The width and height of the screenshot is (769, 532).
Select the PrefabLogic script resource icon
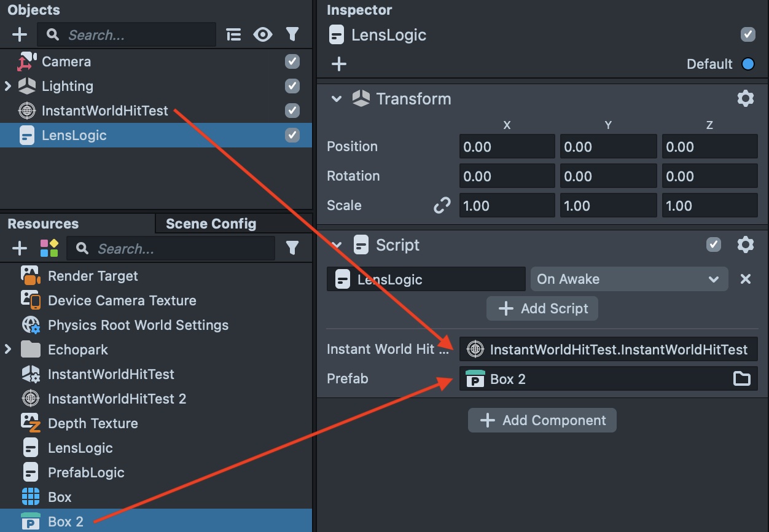click(30, 472)
